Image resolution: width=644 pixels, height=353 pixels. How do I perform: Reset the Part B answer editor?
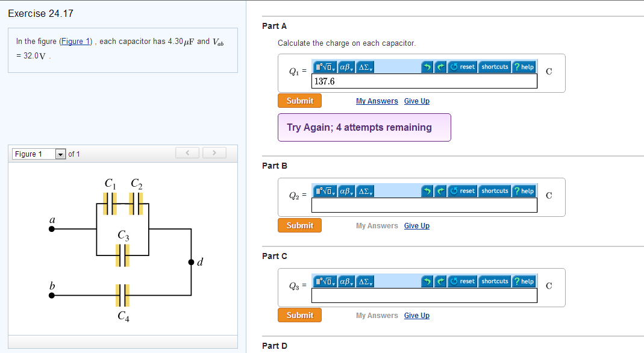(463, 191)
